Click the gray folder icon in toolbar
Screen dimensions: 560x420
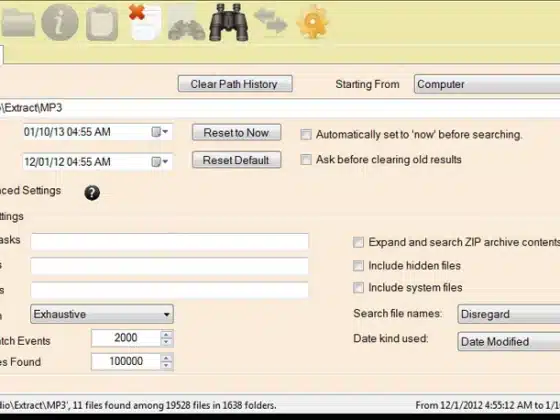(x=18, y=23)
